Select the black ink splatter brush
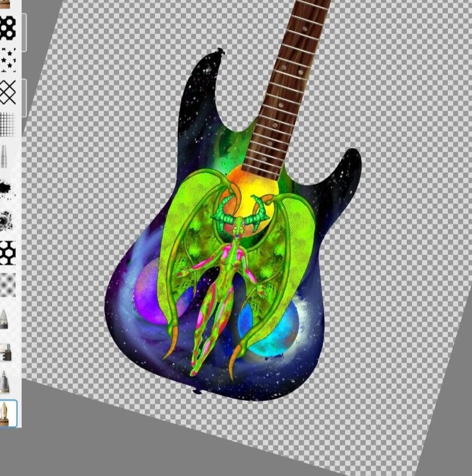The height and width of the screenshot is (476, 472). [x=7, y=189]
